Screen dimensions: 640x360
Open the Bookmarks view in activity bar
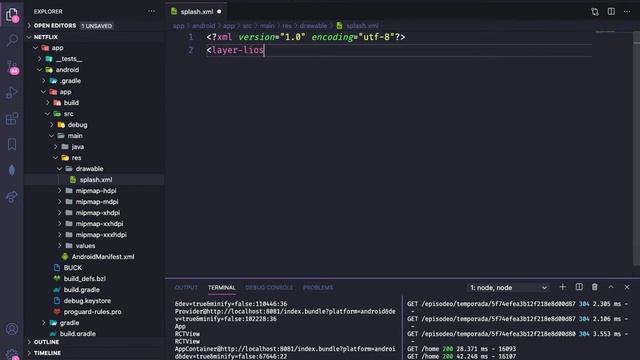(x=12, y=144)
